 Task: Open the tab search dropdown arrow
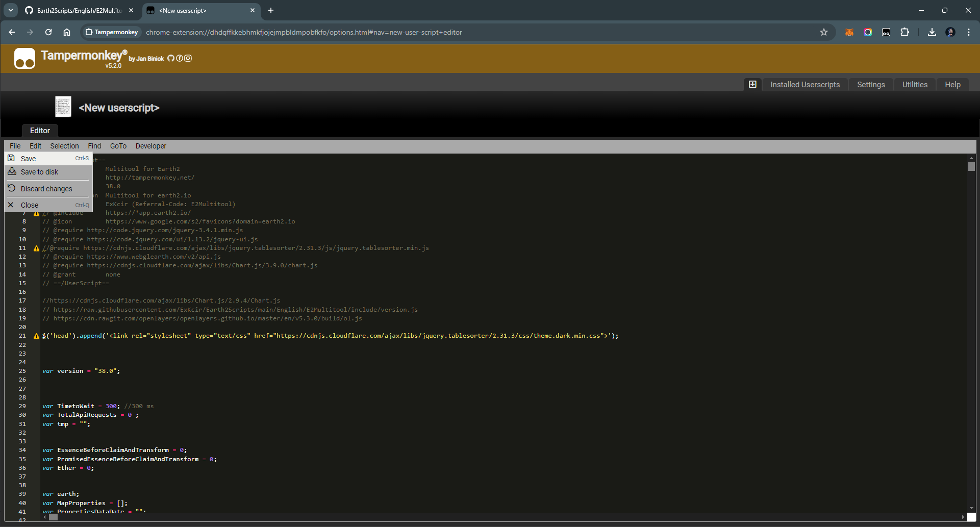pyautogui.click(x=11, y=10)
